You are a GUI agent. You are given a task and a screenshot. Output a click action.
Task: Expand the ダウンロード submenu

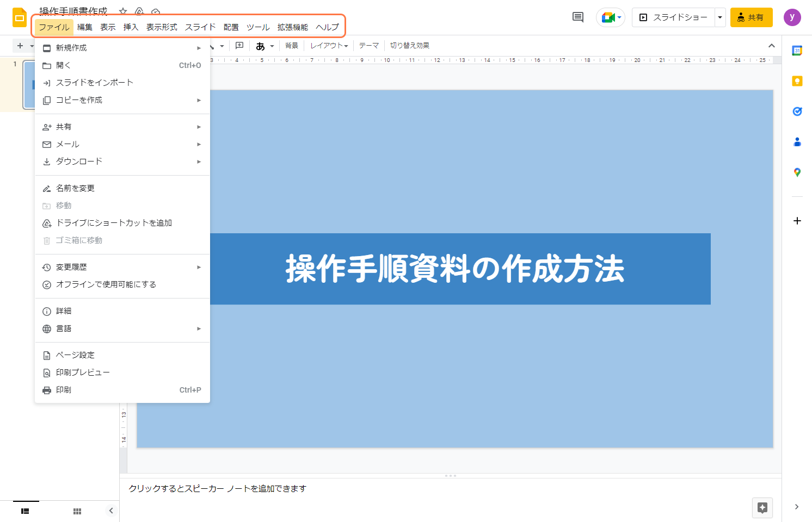[122, 161]
